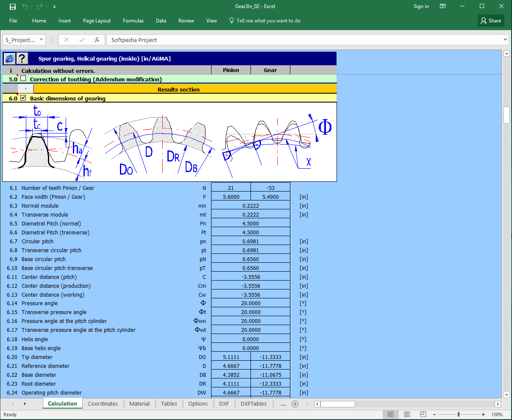The image size is (512, 420).
Task: Open the DXF sheet
Action: coord(223,404)
